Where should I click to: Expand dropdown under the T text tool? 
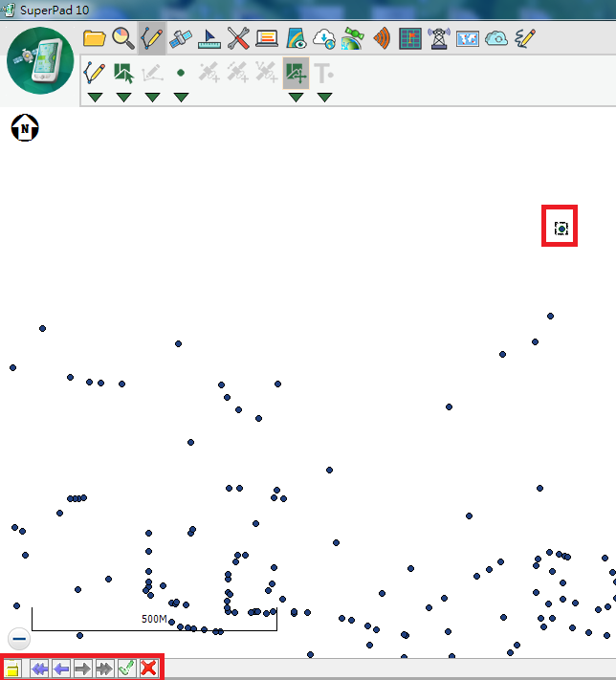[324, 98]
